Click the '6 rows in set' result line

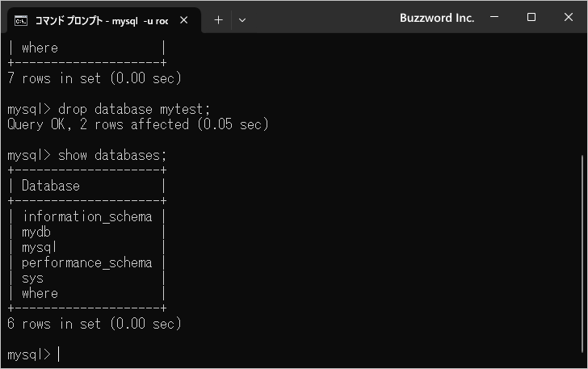pyautogui.click(x=94, y=324)
